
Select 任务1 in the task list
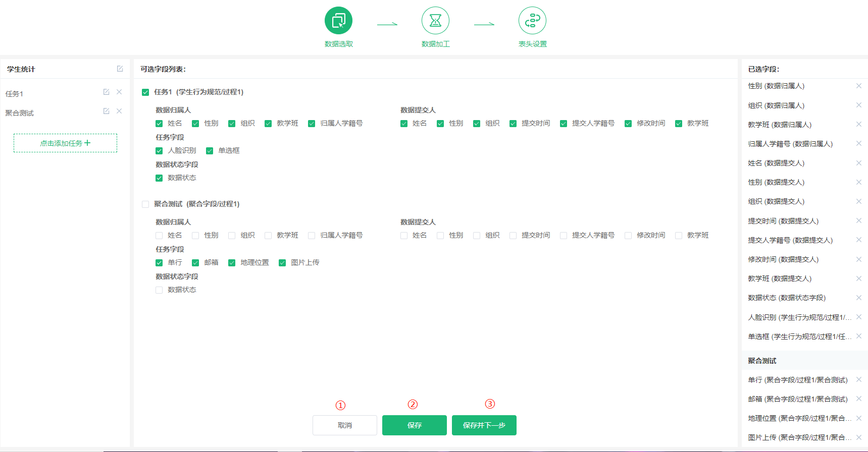14,94
